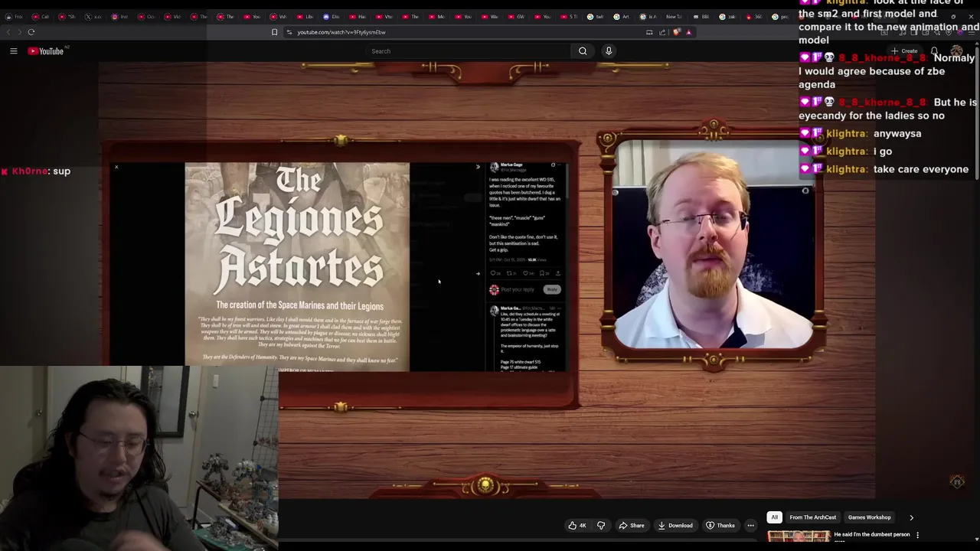
Task: Click the bookmark icon under the tweet
Action: pyautogui.click(x=544, y=273)
